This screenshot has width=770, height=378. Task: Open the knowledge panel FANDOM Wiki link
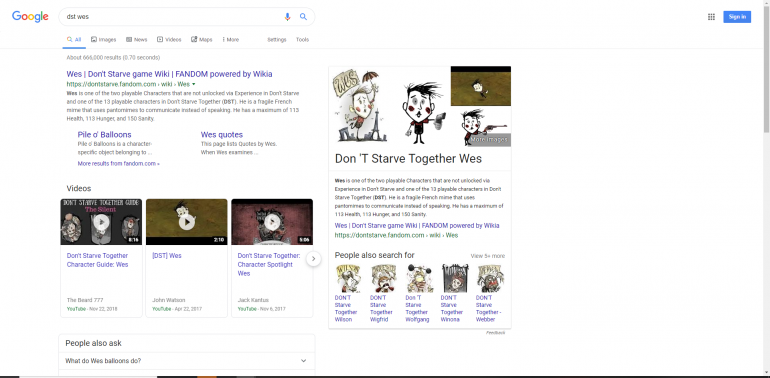pyautogui.click(x=417, y=226)
